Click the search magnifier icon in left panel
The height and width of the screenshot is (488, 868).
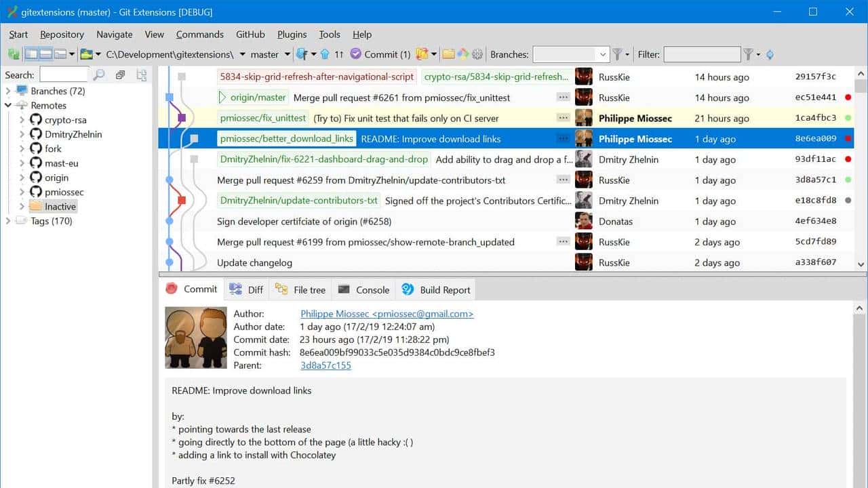point(99,75)
